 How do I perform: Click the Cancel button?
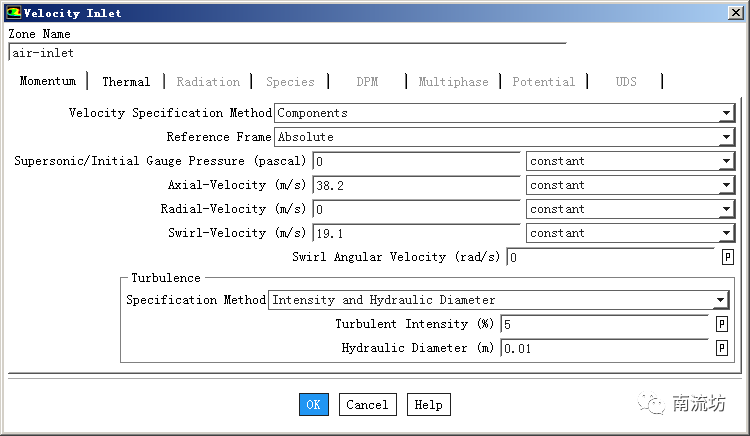[367, 405]
